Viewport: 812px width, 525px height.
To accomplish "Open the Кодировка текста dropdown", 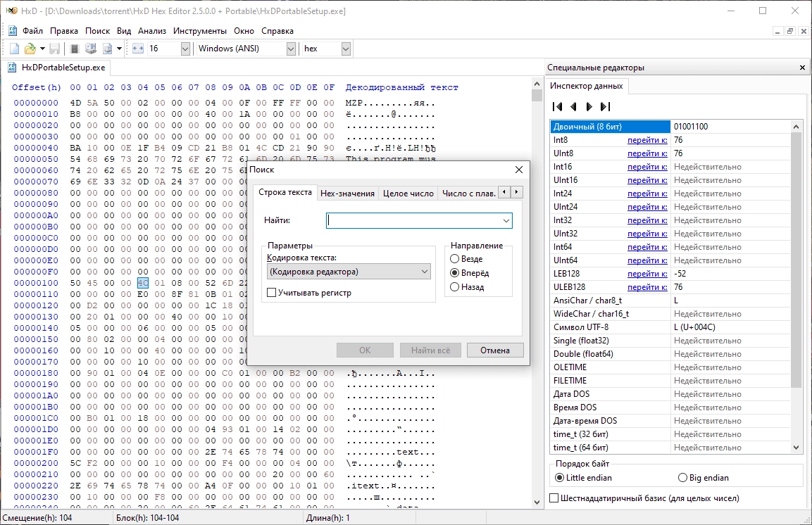I will pyautogui.click(x=349, y=272).
